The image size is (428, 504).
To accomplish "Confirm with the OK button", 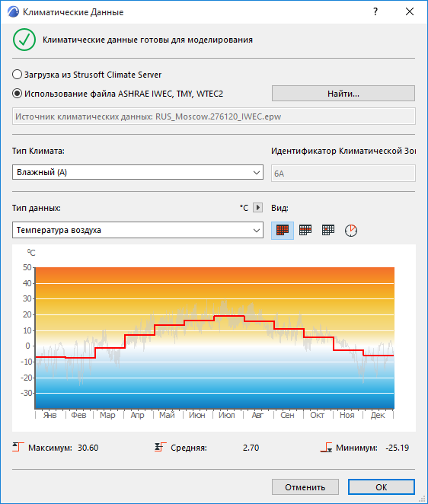I will pyautogui.click(x=382, y=487).
